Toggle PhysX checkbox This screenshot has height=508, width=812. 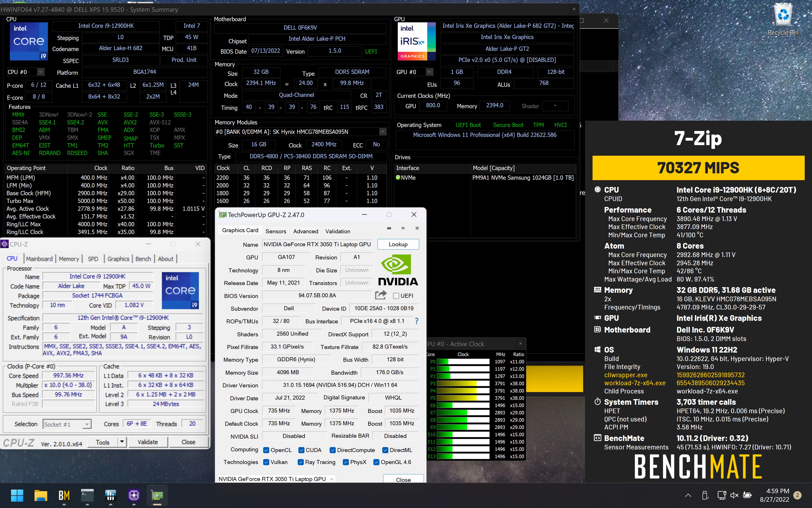click(346, 462)
